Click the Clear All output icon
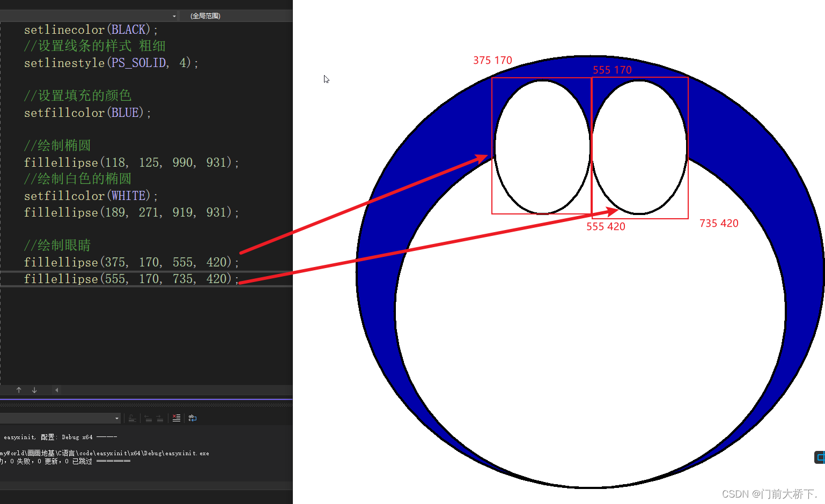Viewport: 825px width, 504px height. (176, 418)
